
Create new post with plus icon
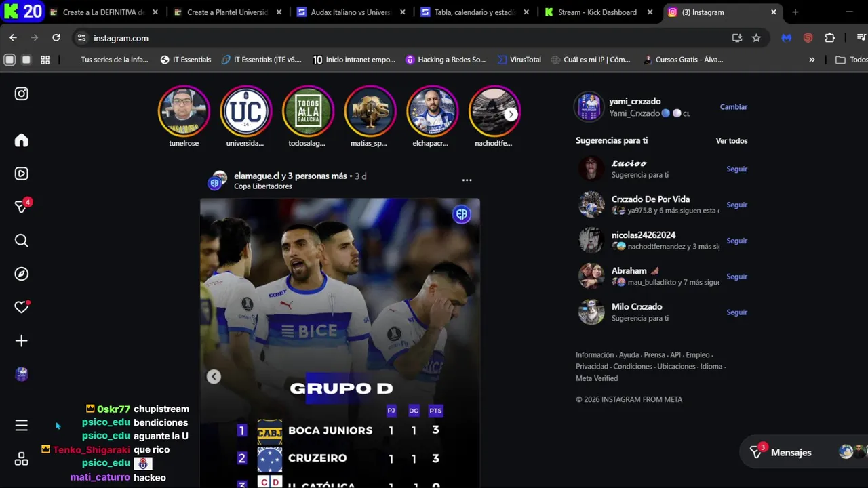pyautogui.click(x=22, y=341)
